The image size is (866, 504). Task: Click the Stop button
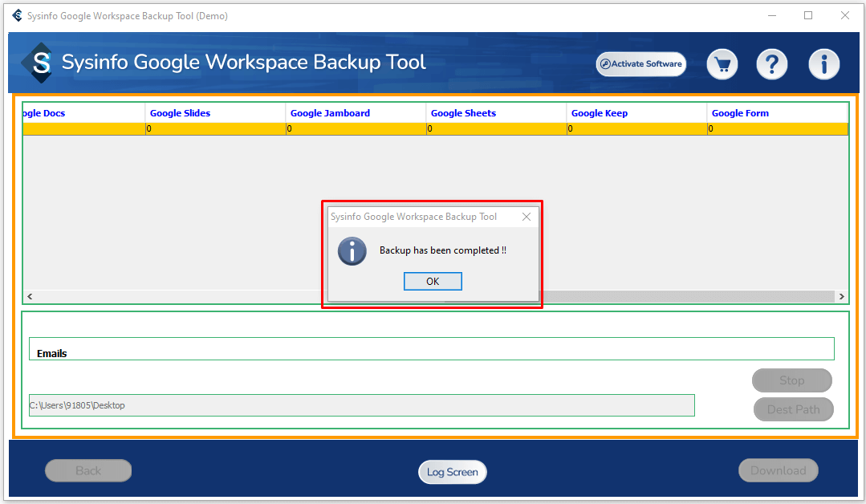coord(791,380)
